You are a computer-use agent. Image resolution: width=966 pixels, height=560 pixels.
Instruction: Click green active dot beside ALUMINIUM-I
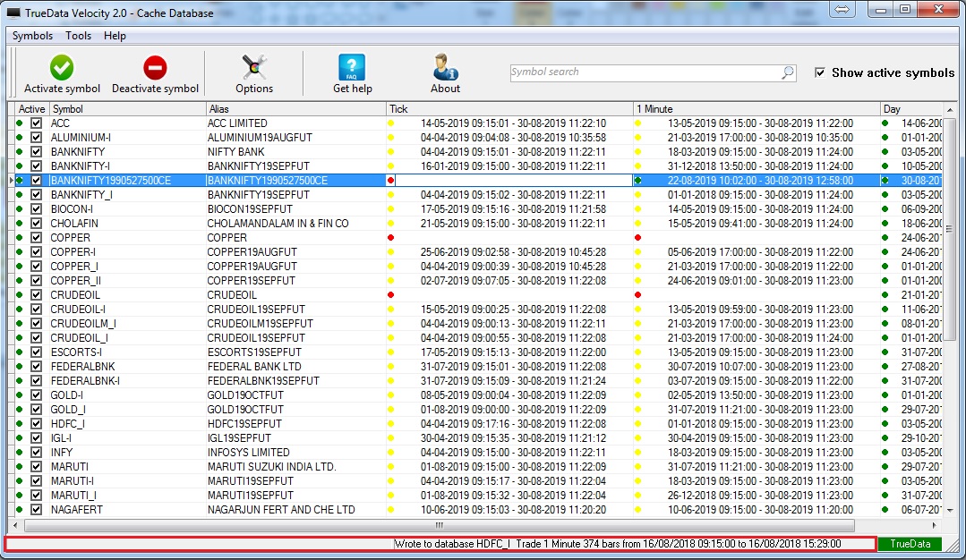20,137
